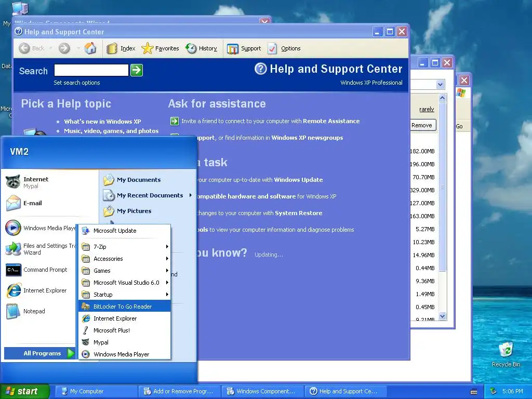Open My Documents folder icon

click(109, 179)
